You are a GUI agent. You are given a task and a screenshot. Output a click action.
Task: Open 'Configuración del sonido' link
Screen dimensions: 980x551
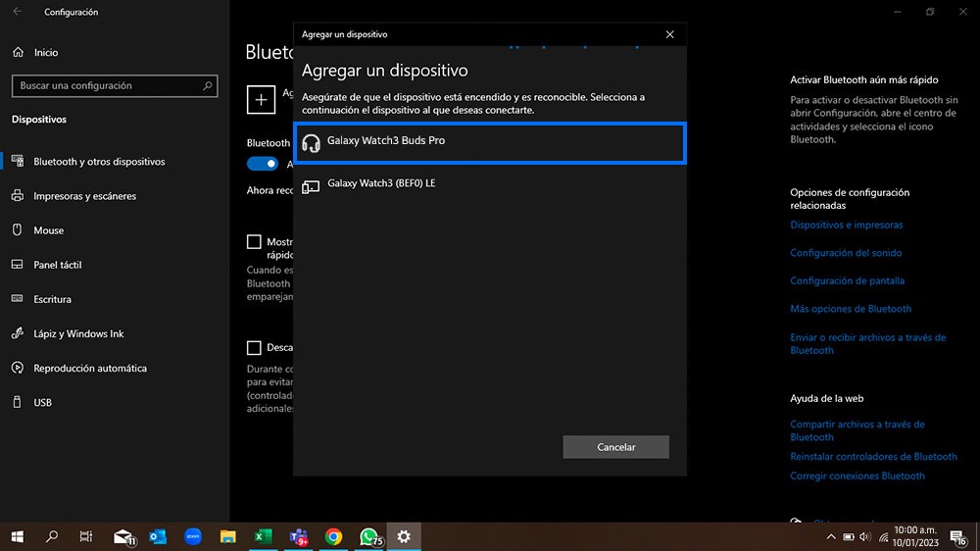[x=846, y=253]
